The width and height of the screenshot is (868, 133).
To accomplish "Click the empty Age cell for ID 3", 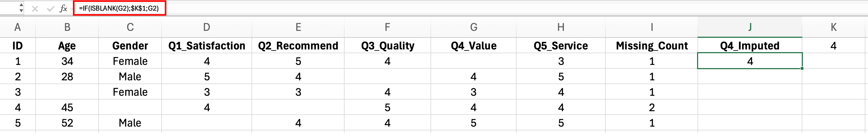I will click(67, 92).
